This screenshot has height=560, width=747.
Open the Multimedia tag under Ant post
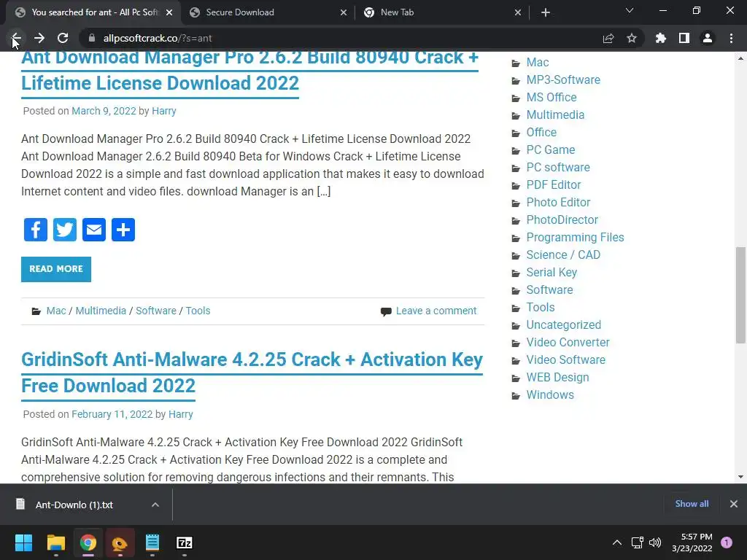pos(101,311)
